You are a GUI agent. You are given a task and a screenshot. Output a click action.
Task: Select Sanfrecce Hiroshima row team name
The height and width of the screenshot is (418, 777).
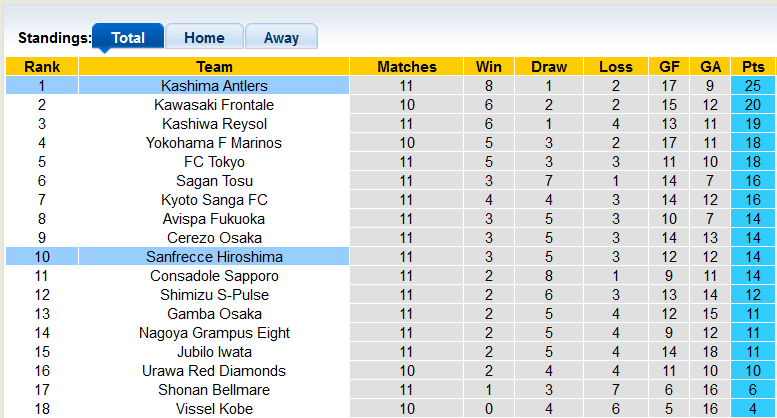[214, 257]
